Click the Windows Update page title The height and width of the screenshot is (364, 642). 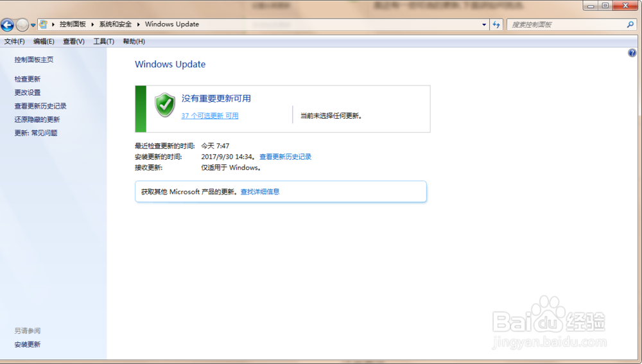click(x=170, y=64)
